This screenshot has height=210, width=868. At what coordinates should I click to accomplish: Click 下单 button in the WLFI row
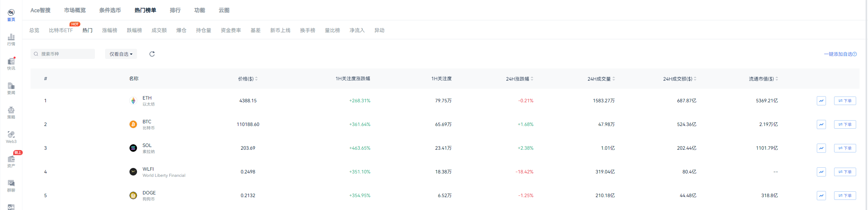845,172
